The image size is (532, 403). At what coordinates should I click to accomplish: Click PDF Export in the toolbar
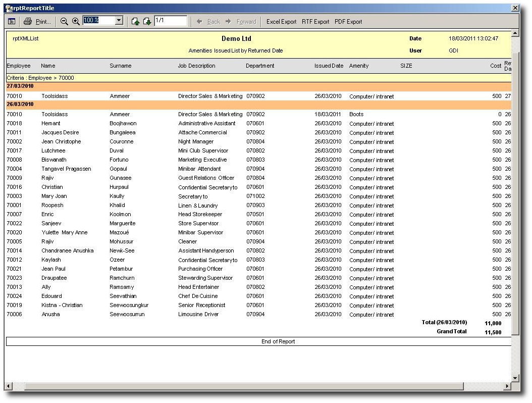[x=348, y=22]
